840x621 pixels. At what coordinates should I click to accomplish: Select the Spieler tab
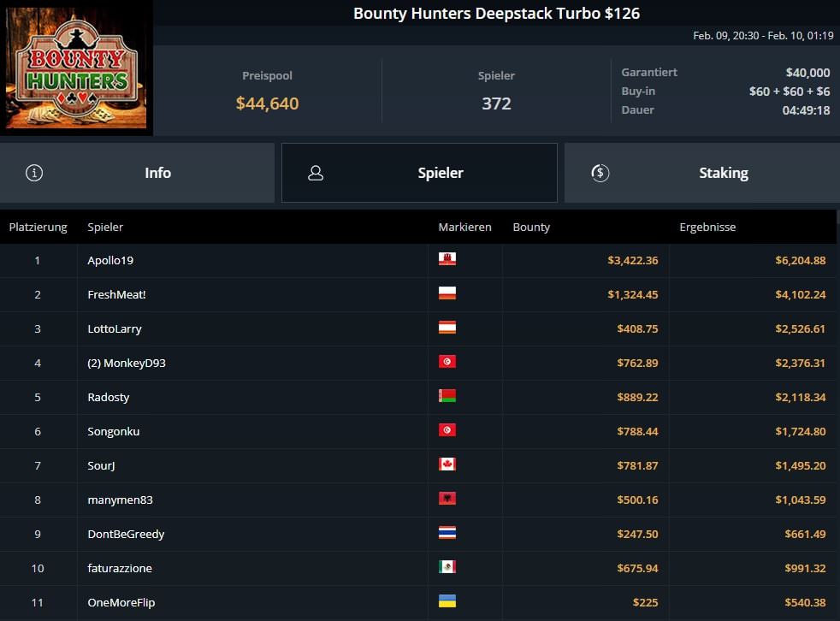coord(419,173)
